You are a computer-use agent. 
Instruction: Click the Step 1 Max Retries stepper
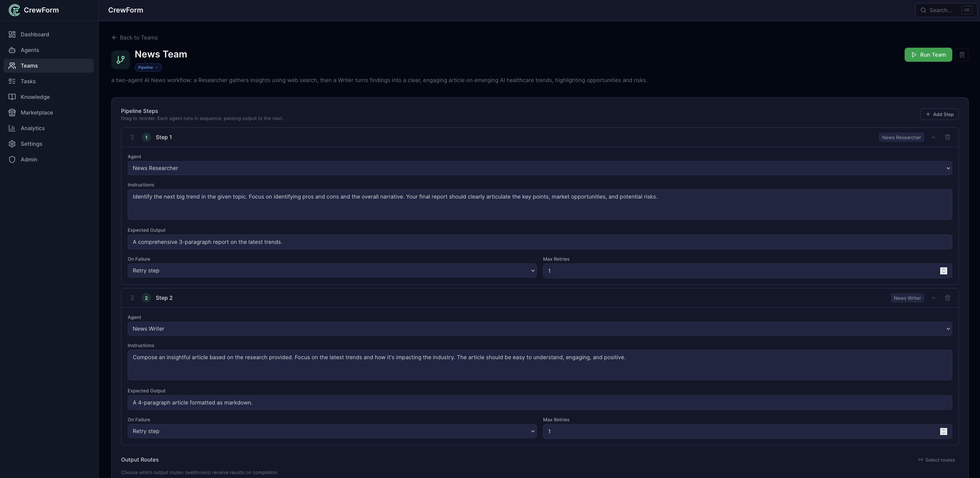pyautogui.click(x=943, y=271)
